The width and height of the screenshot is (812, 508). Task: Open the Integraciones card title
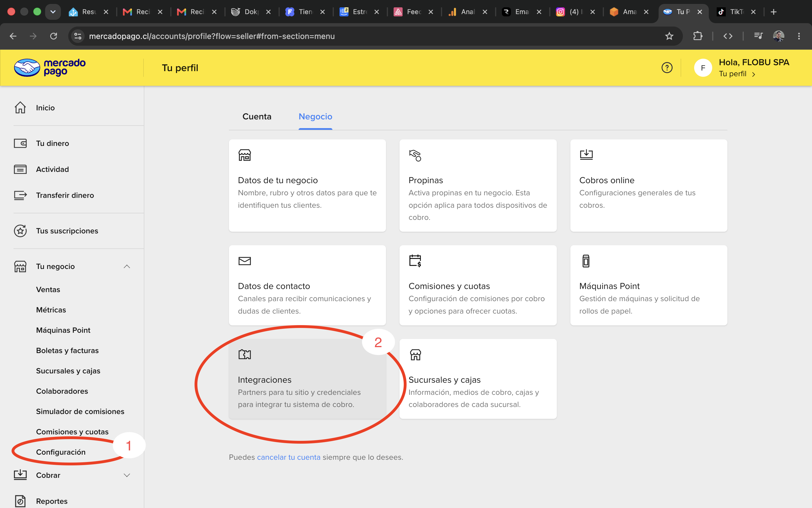[265, 380]
